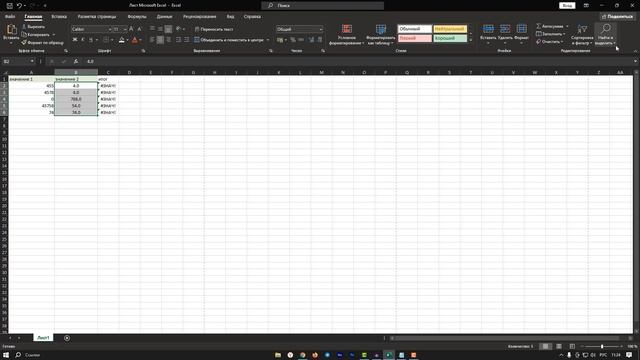This screenshot has width=640, height=360.
Task: Switch to Page Layout (Разметка страницы) tab
Action: click(x=97, y=17)
